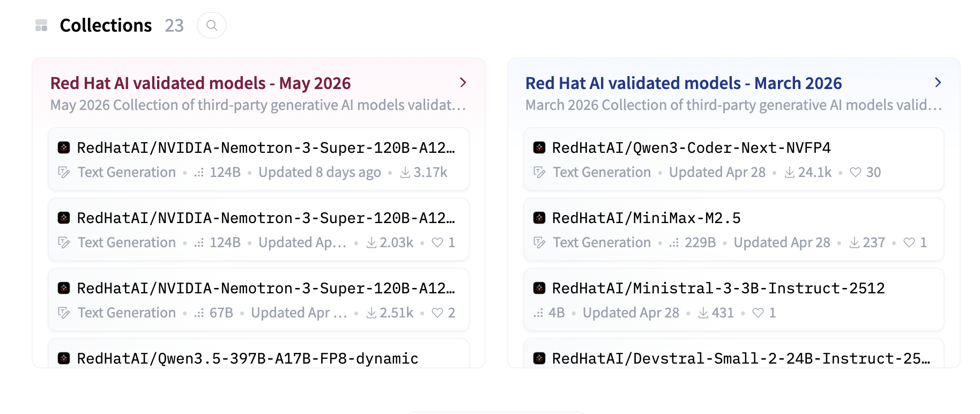Open Red Hat AI validated models - March 2026
The width and height of the screenshot is (980, 414).
684,83
